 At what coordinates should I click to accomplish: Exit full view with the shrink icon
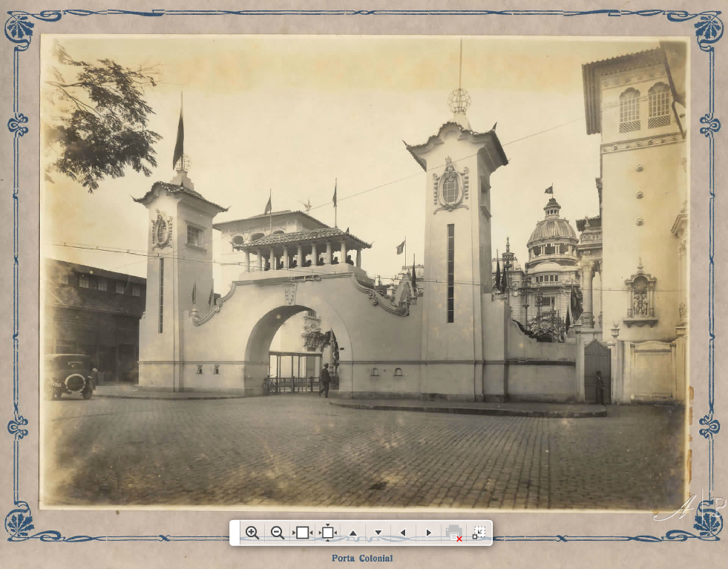[479, 533]
